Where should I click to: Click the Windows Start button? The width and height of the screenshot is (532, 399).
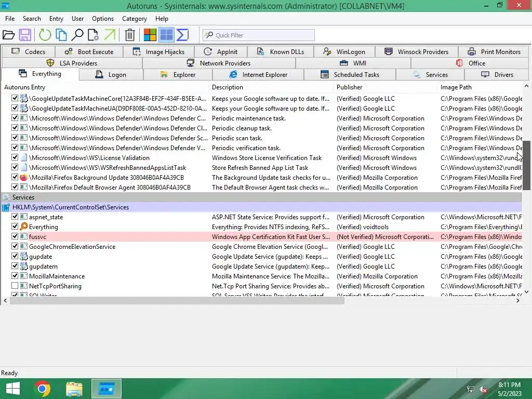[x=13, y=389]
